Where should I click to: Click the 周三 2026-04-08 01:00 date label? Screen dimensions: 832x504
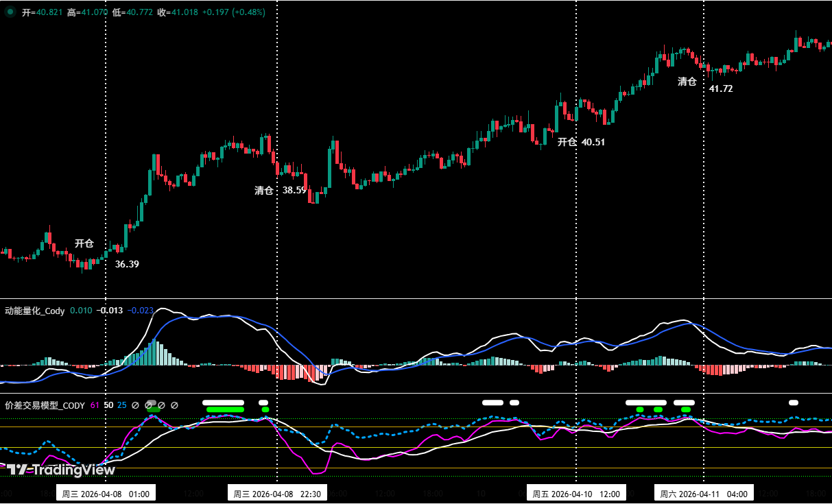pos(106,492)
